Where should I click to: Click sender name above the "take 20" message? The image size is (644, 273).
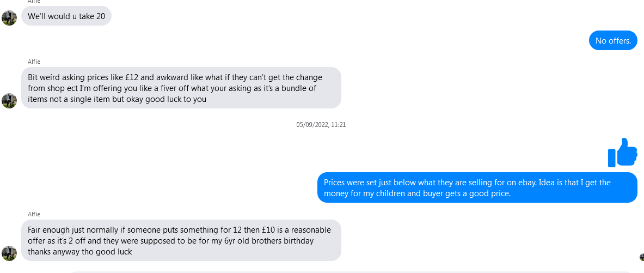point(34,2)
